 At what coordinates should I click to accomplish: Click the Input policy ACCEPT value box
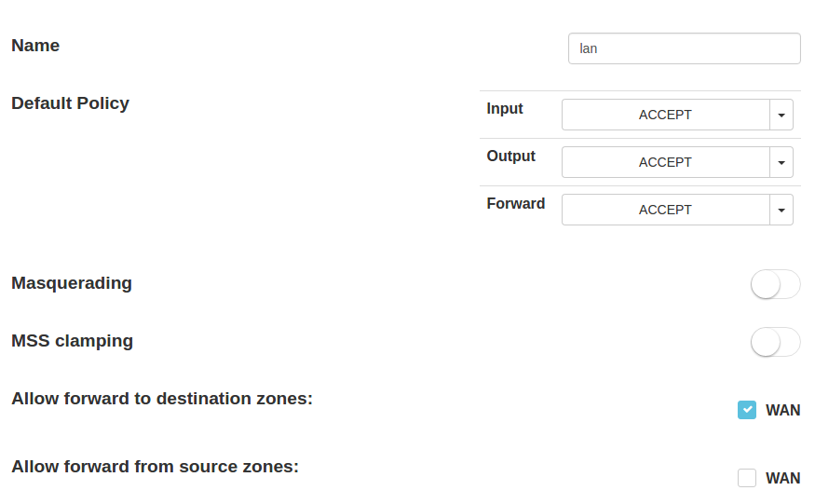[x=665, y=116]
